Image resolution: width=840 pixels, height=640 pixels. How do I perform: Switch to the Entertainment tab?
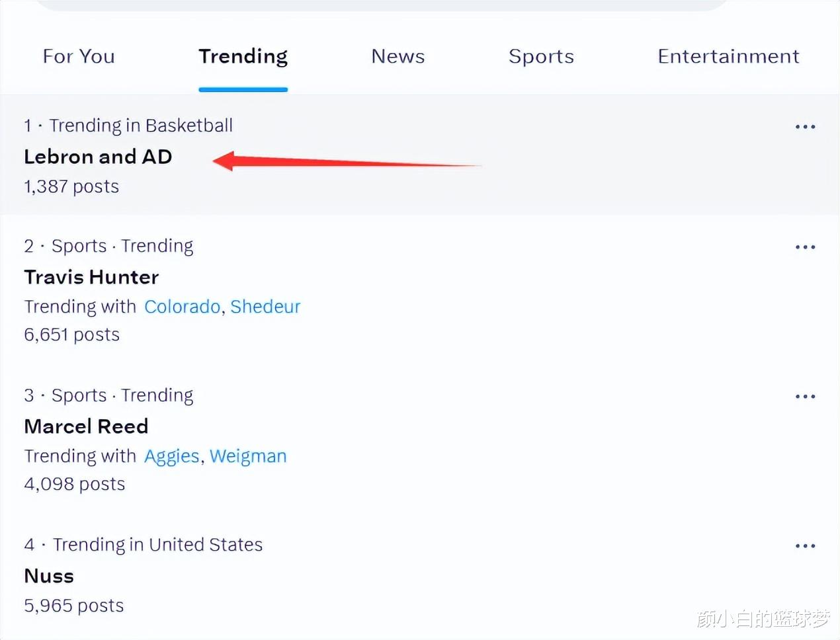coord(728,56)
